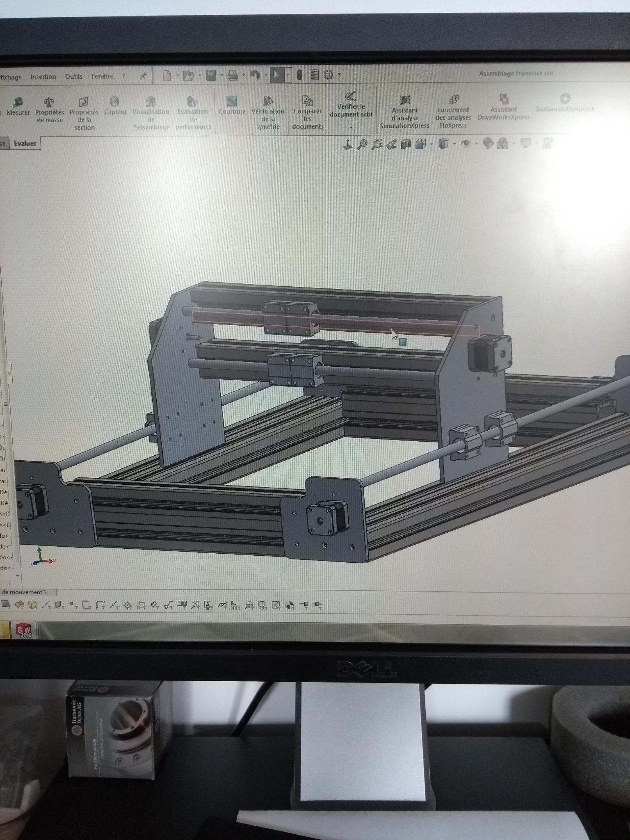Open the question mark help menu
Image resolution: width=630 pixels, height=840 pixels.
click(123, 76)
